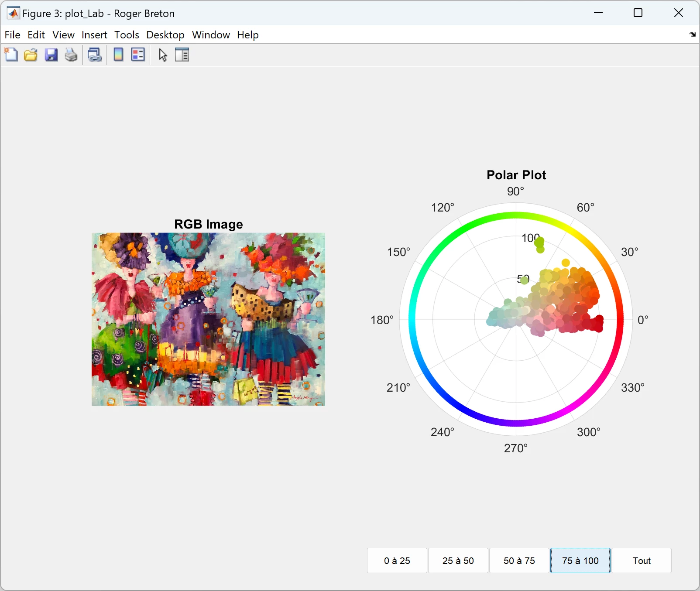Click the 300° angle label
This screenshot has height=591, width=700.
coord(589,432)
